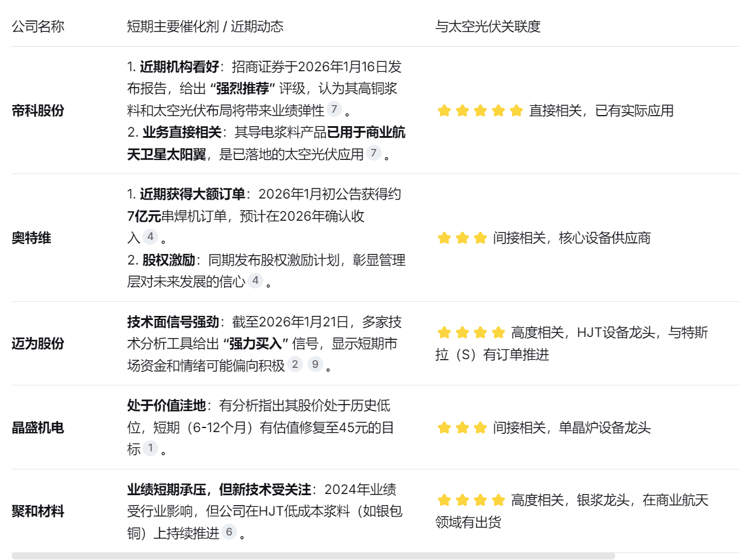Select the 聚和材料 company name

pyautogui.click(x=38, y=511)
